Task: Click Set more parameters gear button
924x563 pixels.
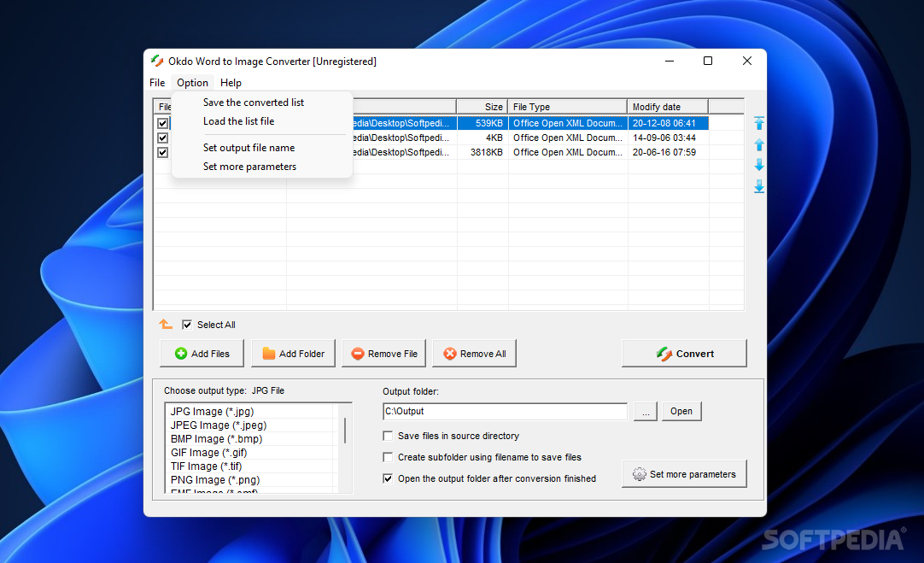Action: click(684, 474)
